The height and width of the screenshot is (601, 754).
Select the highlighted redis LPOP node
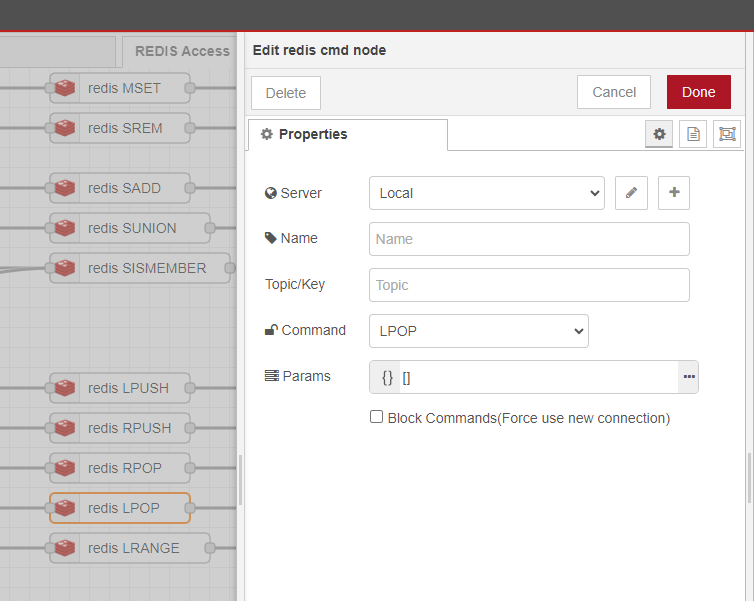(120, 508)
